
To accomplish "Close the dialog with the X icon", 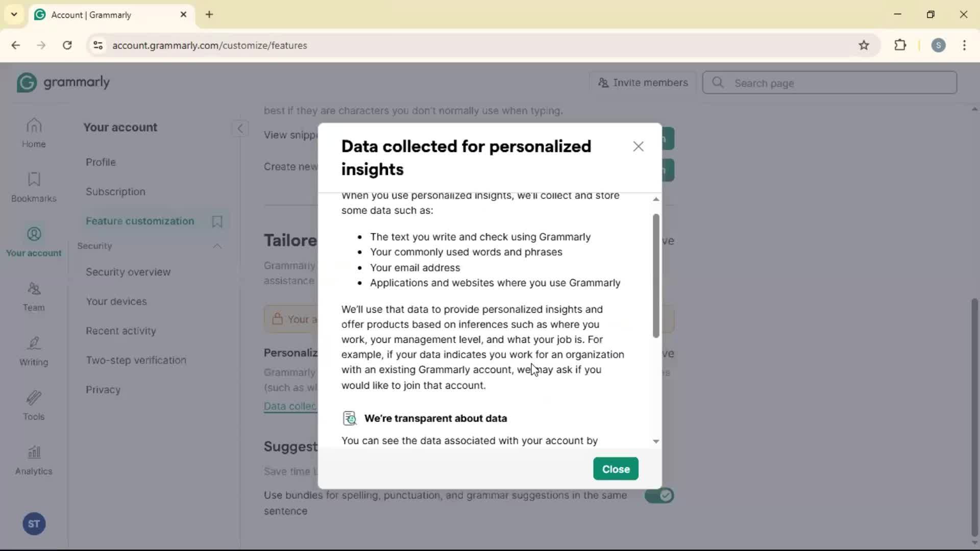I will tap(638, 147).
